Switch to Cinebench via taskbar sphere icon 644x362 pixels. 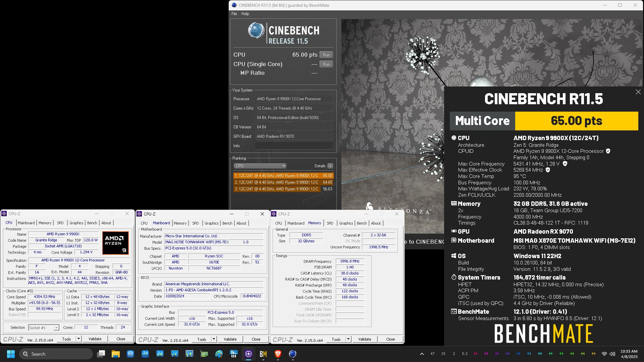click(x=293, y=354)
